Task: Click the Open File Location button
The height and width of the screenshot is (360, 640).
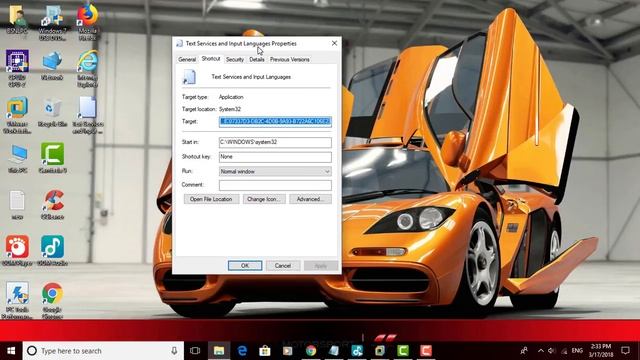Action: pos(211,199)
